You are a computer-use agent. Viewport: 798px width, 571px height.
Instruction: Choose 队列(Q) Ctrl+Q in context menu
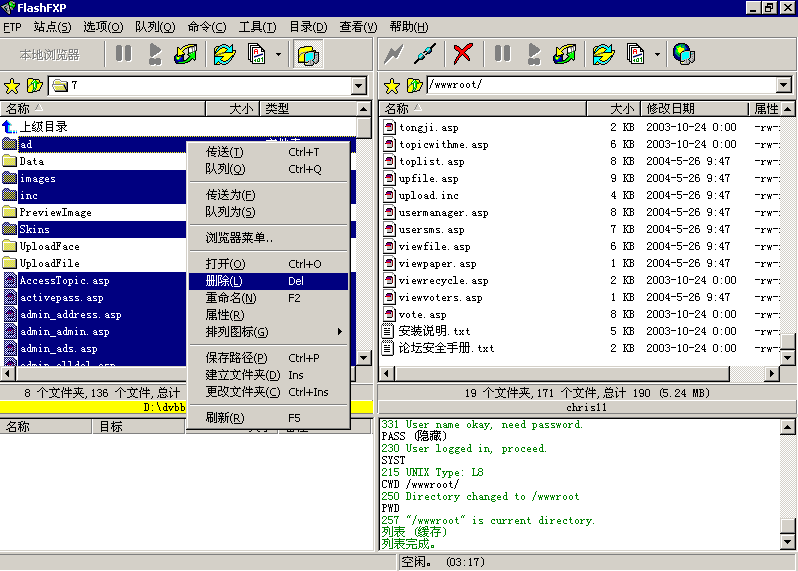pyautogui.click(x=269, y=169)
